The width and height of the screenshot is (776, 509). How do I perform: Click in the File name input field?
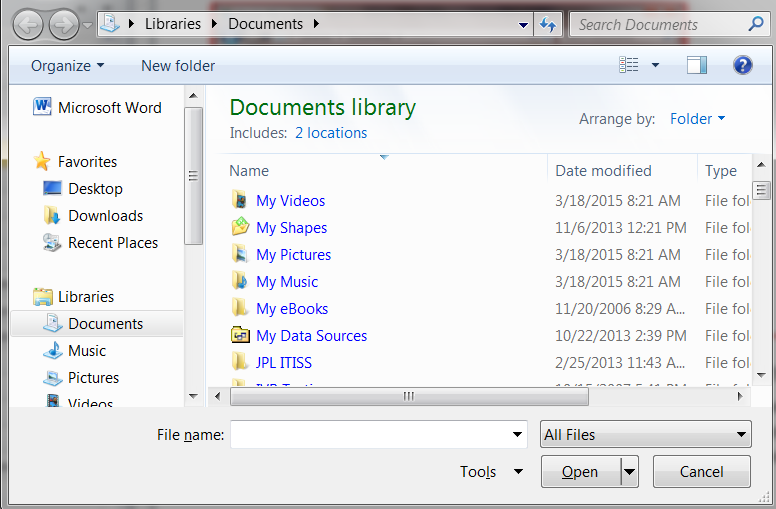(x=378, y=435)
